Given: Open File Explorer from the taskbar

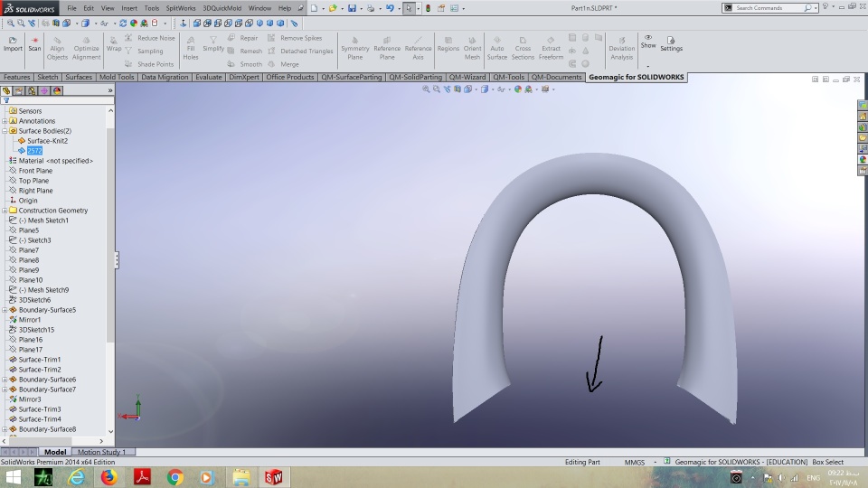Looking at the screenshot, I should (241, 477).
